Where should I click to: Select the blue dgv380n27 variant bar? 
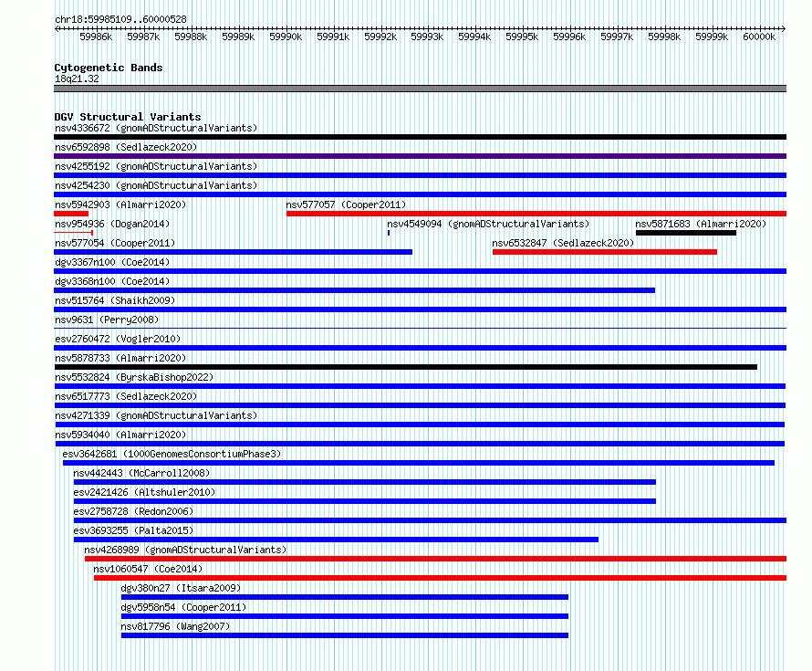345,597
